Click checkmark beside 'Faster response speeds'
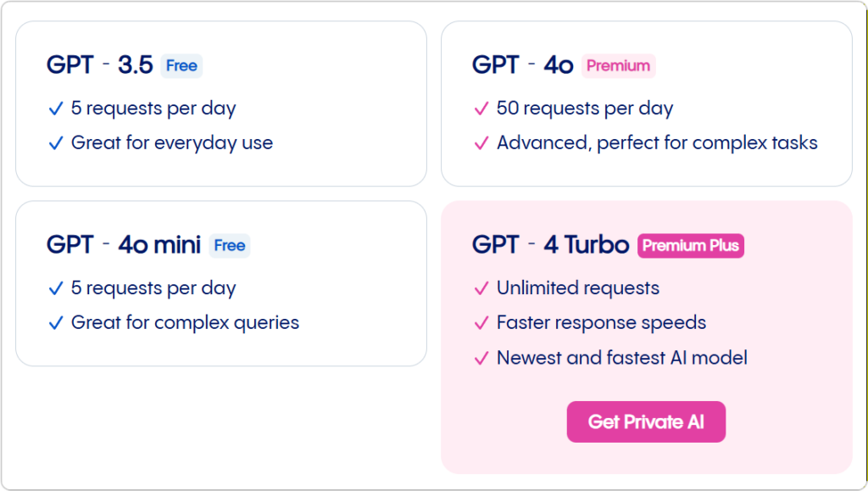 tap(481, 323)
